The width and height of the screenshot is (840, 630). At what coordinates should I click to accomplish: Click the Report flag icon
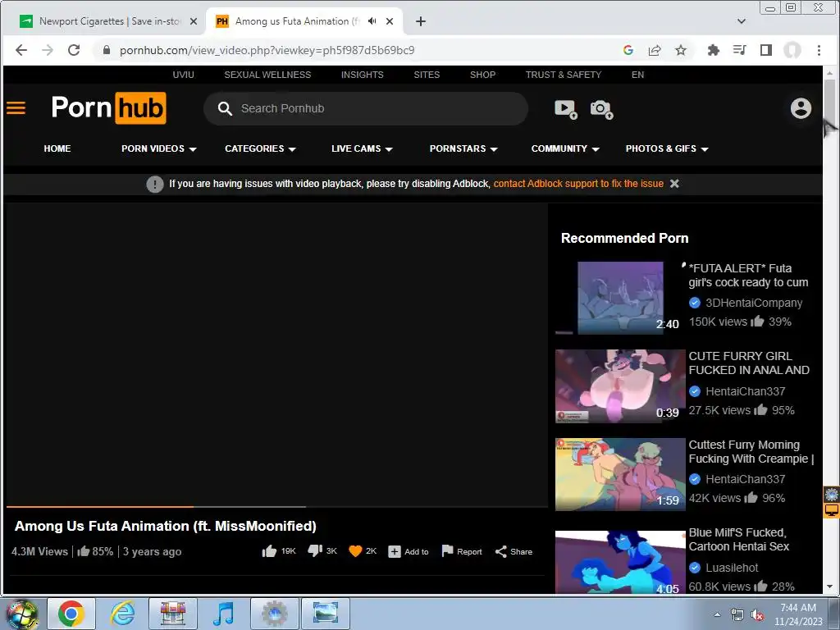click(447, 551)
